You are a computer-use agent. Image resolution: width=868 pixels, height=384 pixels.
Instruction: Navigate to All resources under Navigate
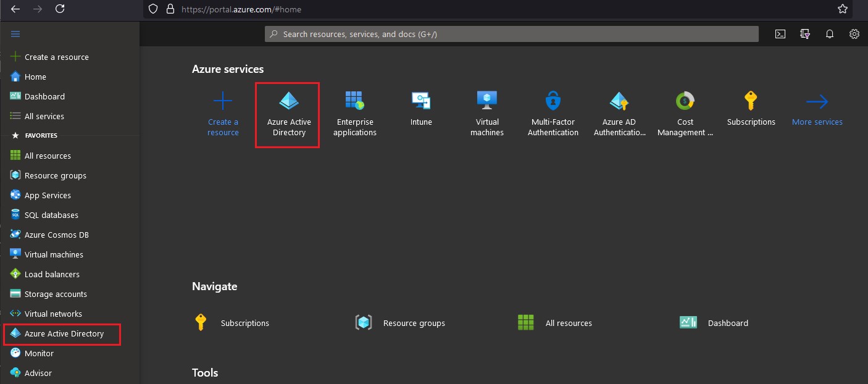554,323
